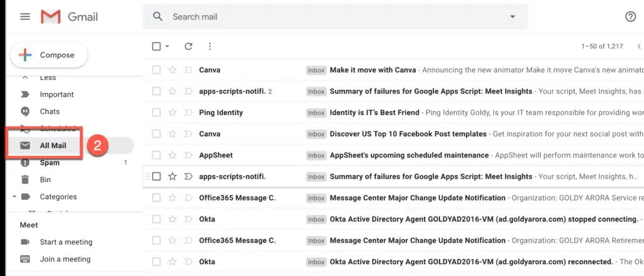Click the Inbox tag on Ping Identity email

coord(316,113)
